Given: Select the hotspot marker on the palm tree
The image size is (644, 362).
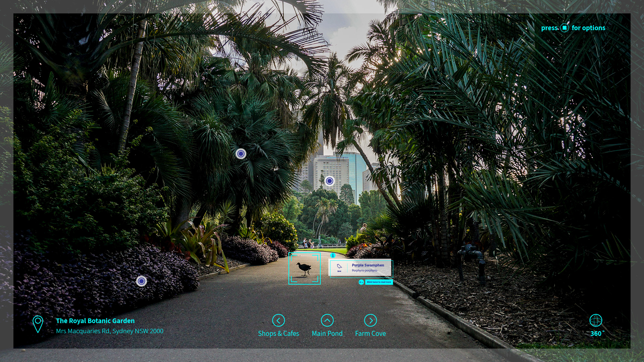Looking at the screenshot, I should (x=241, y=154).
